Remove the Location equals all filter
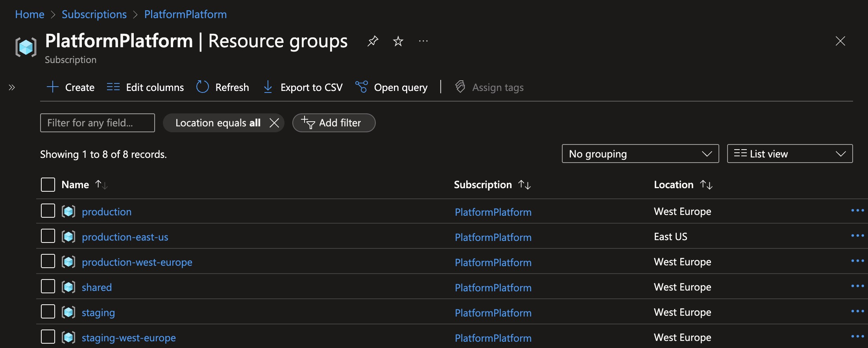Screen dimensions: 868x348 274,123
